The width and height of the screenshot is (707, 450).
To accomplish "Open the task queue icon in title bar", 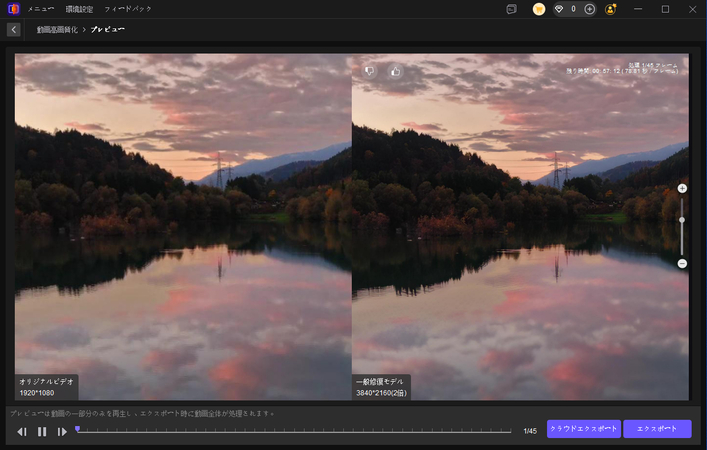I will tap(512, 9).
